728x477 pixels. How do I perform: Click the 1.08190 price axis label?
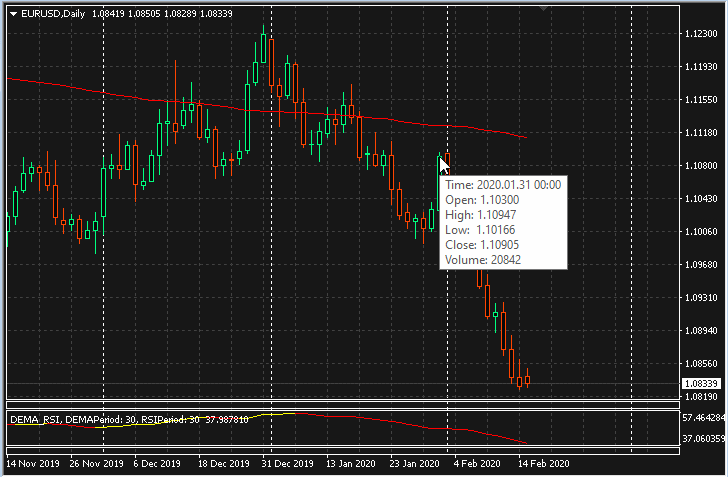click(x=701, y=397)
